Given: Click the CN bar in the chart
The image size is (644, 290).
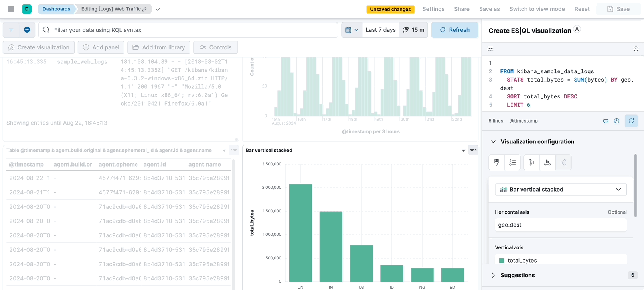Looking at the screenshot, I should 300,233.
